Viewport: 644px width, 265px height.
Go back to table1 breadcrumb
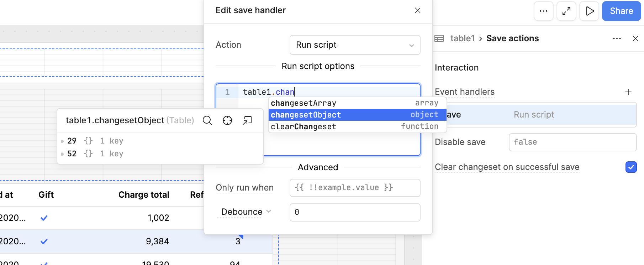[462, 38]
